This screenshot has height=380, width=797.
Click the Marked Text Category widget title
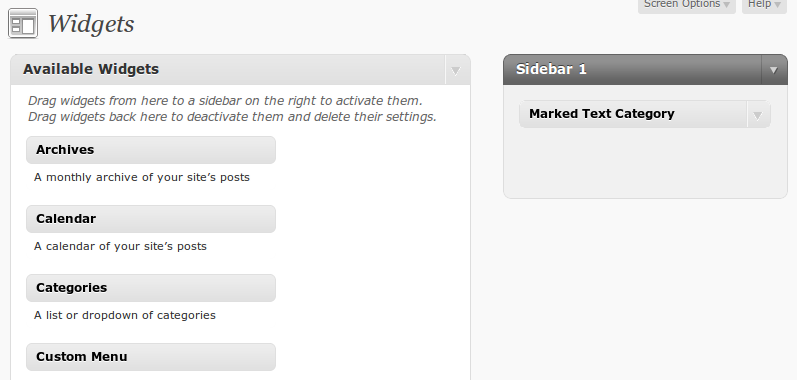601,114
